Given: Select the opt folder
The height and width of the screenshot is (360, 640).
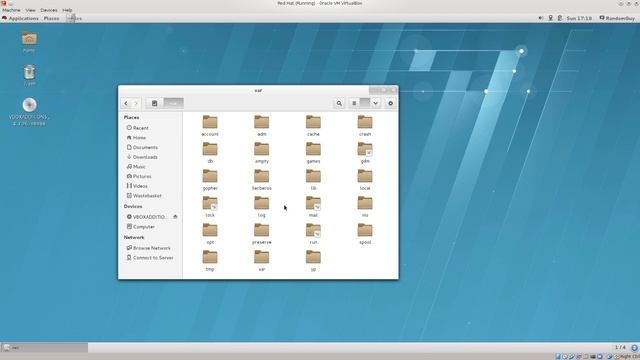Looking at the screenshot, I should tap(210, 234).
